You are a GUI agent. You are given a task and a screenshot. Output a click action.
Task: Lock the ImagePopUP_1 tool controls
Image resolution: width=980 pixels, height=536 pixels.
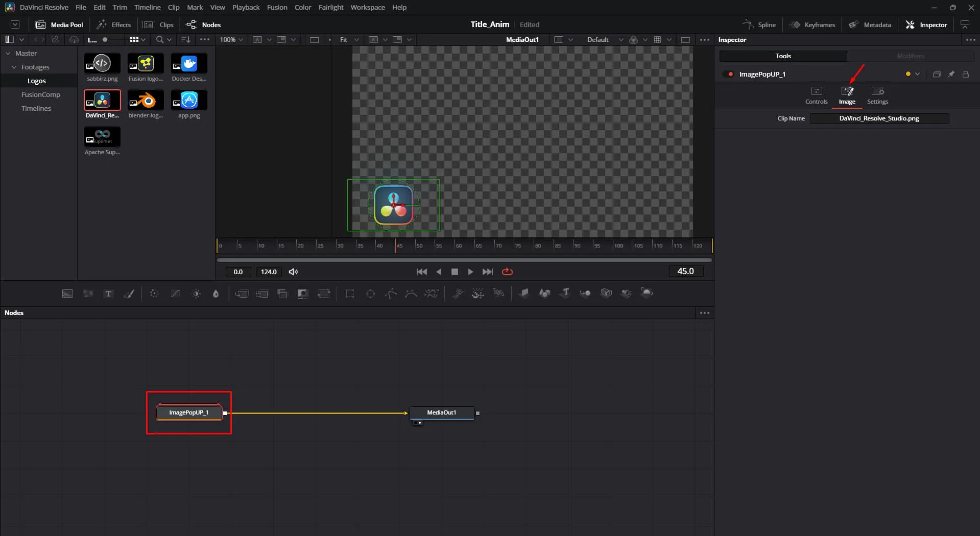tap(966, 74)
